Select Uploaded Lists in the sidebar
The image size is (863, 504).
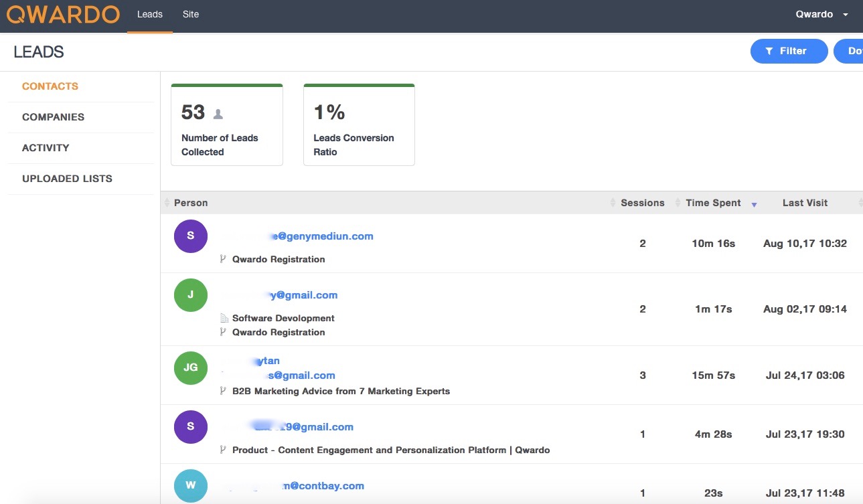(x=67, y=179)
